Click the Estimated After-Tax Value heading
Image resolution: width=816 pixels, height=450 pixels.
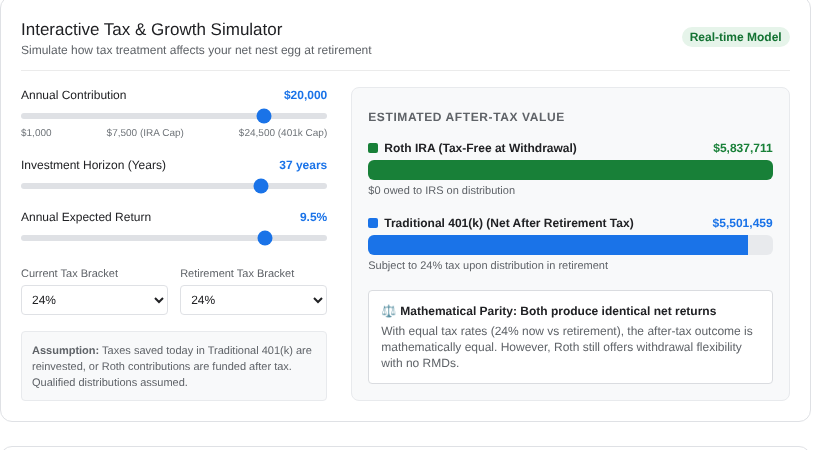click(x=466, y=117)
